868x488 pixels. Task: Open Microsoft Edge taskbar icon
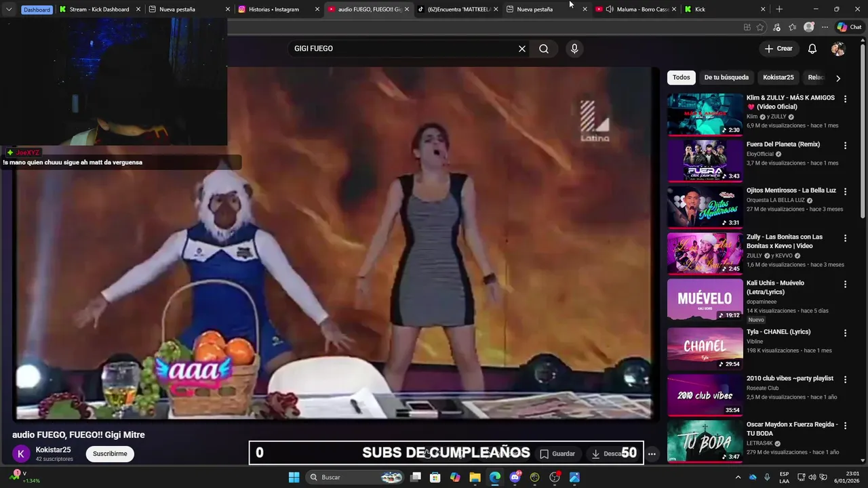(x=495, y=477)
